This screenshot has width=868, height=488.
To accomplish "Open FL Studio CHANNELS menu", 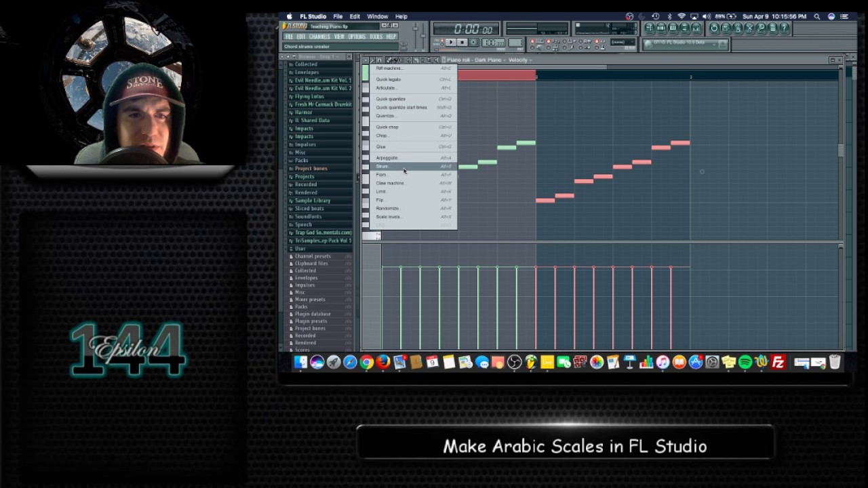I will [320, 37].
